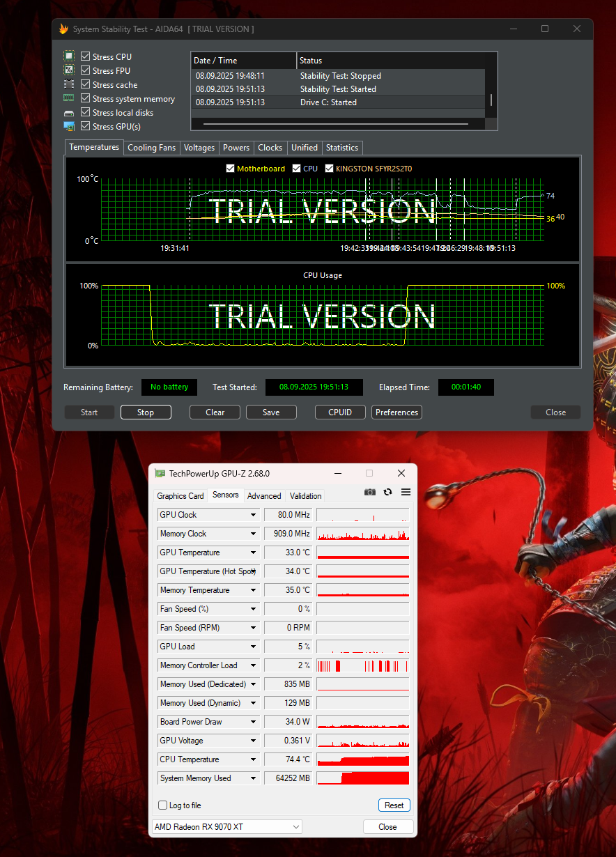616x857 pixels.
Task: Open the Graphics Card tab in GPU-Z
Action: [180, 496]
